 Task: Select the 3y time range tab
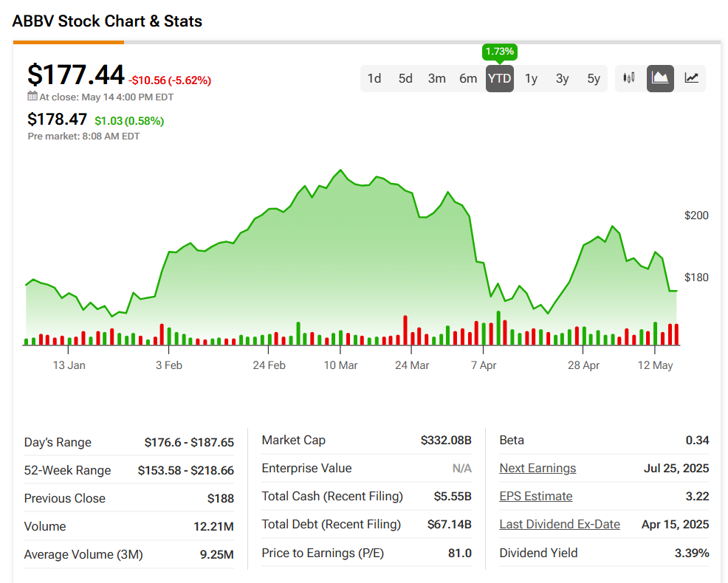click(x=563, y=78)
